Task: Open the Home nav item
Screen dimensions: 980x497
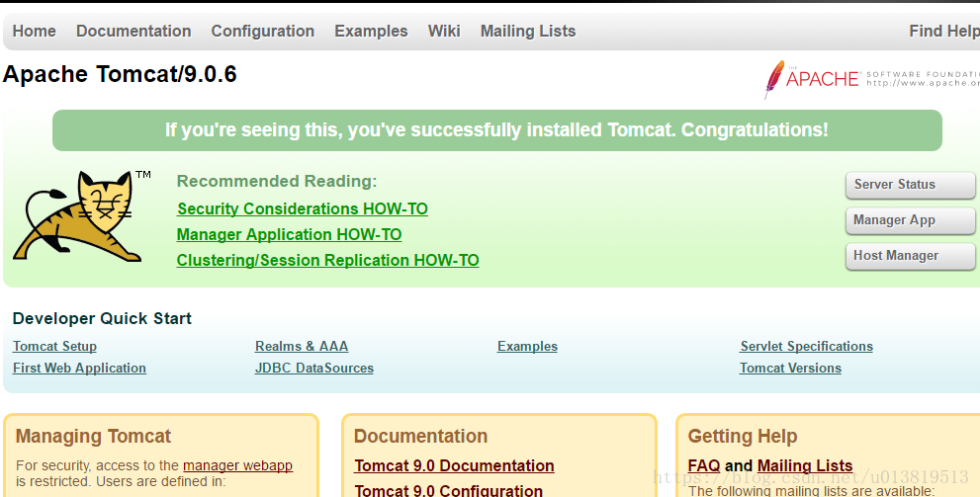Action: [35, 32]
